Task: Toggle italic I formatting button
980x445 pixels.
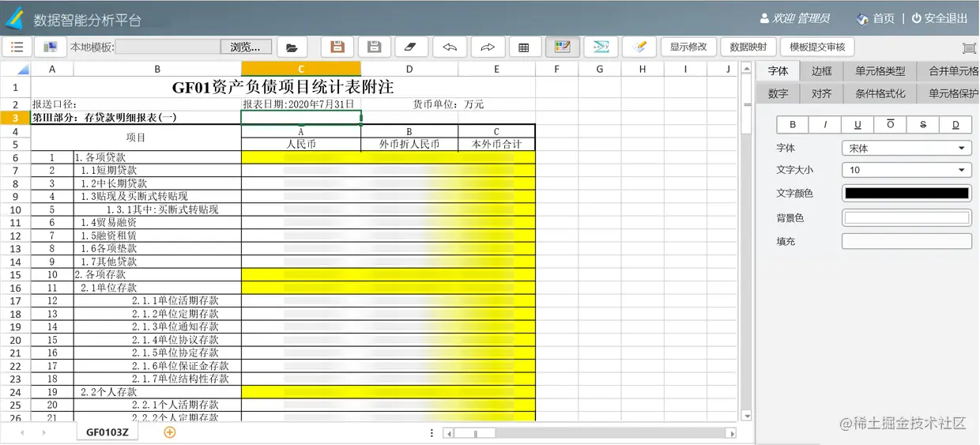Action: [825, 125]
